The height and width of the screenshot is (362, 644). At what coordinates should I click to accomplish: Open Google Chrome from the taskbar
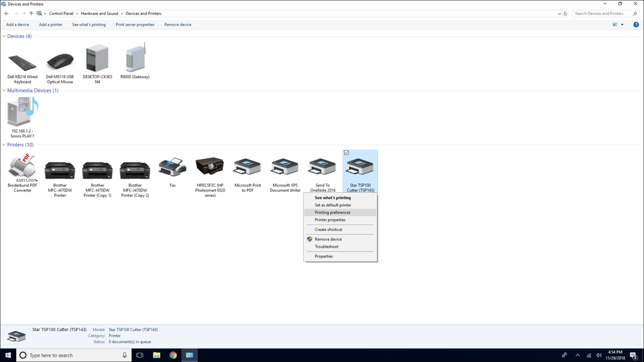coord(173,355)
